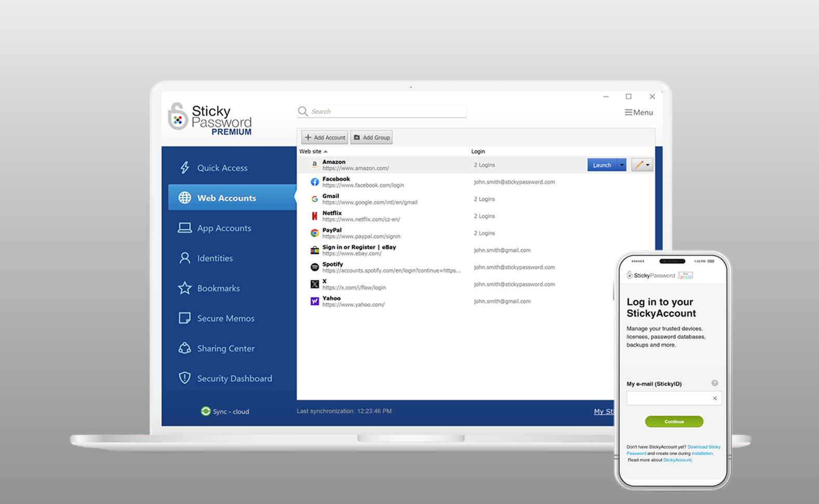819x504 pixels.
Task: Click the Search input field
Action: (382, 111)
